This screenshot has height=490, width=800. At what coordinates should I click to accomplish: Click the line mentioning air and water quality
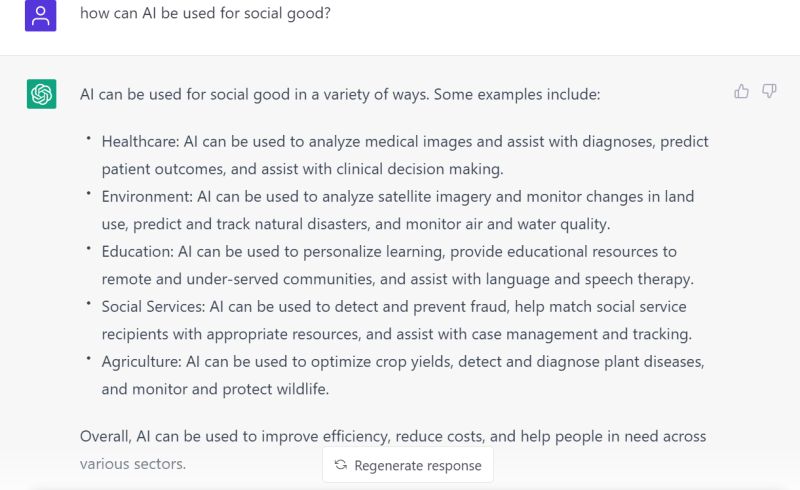pos(356,224)
